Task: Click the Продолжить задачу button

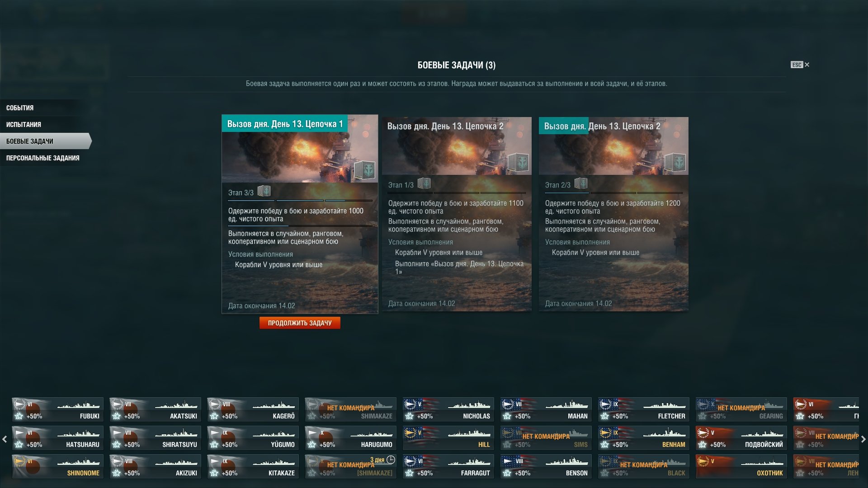Action: pyautogui.click(x=300, y=323)
